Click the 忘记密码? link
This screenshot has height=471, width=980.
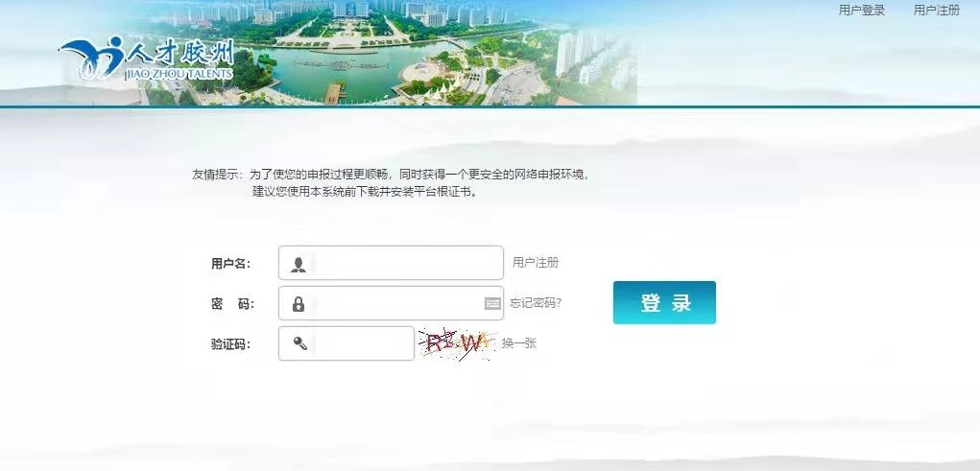pyautogui.click(x=535, y=303)
